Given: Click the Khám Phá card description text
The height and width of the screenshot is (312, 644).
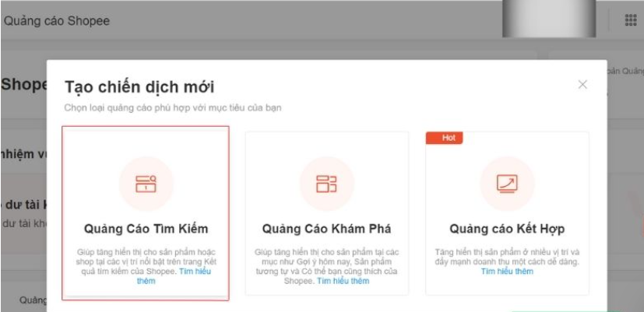Looking at the screenshot, I should [x=326, y=266].
